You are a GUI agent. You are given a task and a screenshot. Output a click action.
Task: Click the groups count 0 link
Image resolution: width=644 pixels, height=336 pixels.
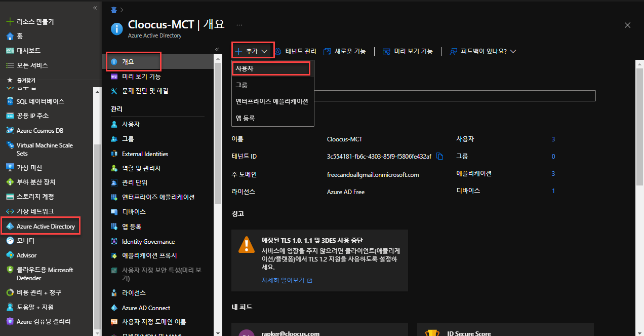[x=553, y=157]
